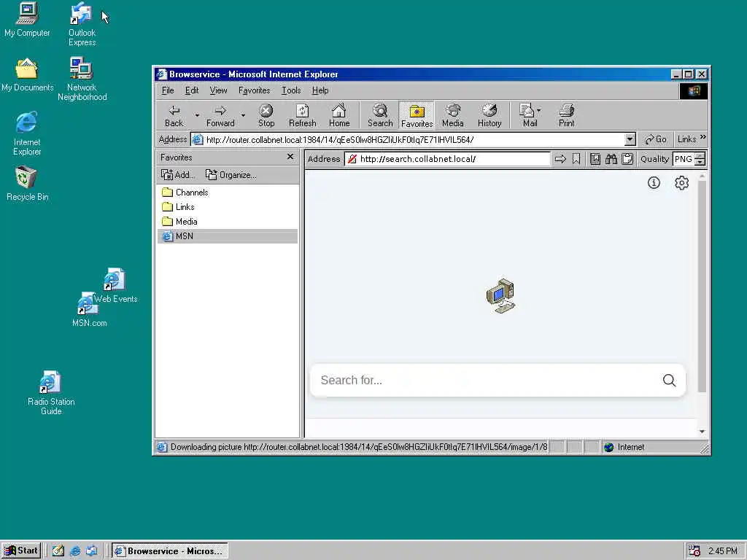Open the Media favorites folder
The height and width of the screenshot is (560, 747).
179,222
